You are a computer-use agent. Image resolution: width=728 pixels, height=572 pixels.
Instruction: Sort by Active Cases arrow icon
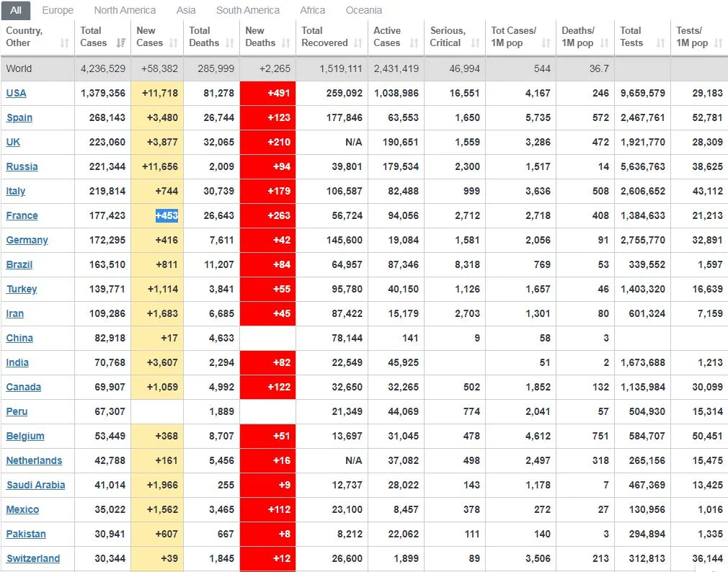414,43
